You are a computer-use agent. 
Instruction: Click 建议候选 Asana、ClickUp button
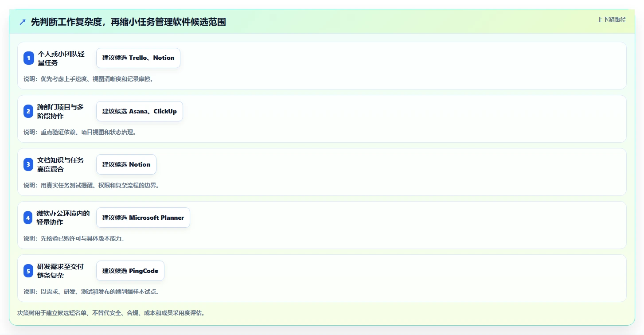tap(140, 111)
